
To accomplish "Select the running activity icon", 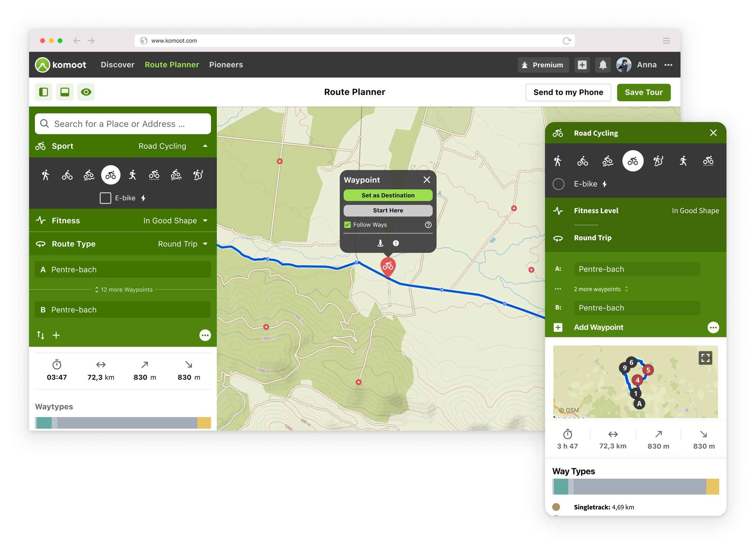I will click(132, 174).
